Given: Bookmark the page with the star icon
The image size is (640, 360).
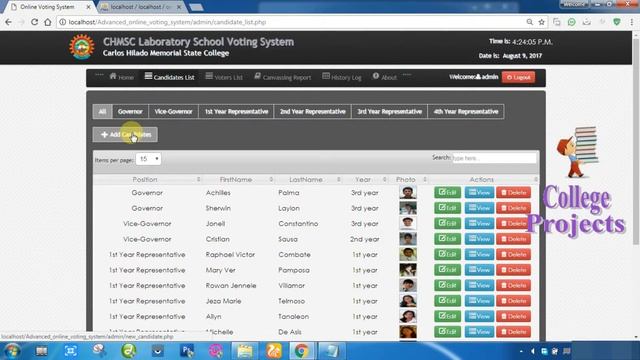Looking at the screenshot, I should [x=542, y=22].
